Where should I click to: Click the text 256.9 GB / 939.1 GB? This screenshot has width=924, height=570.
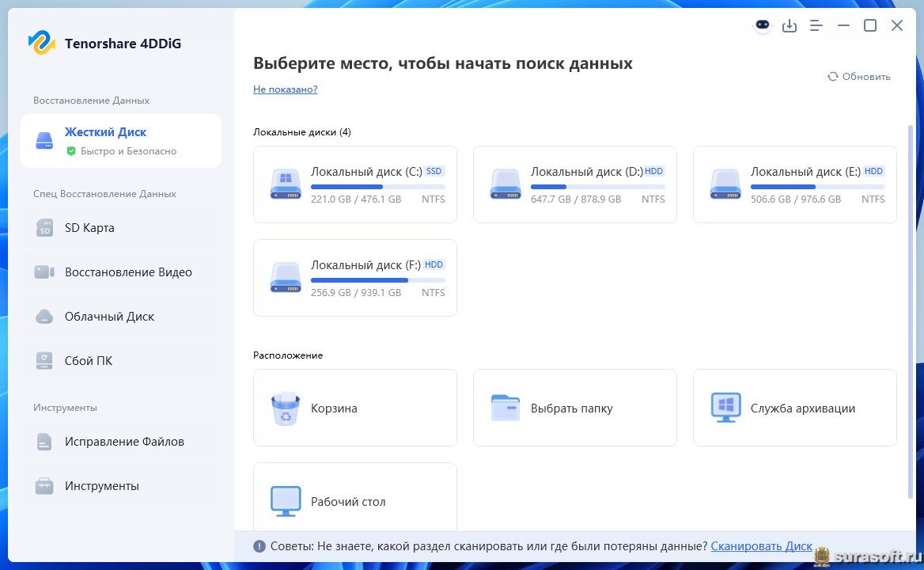pyautogui.click(x=356, y=292)
